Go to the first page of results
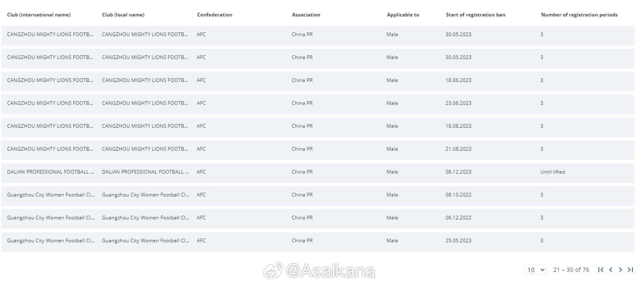Viewport: 644px width, 283px height. [600, 270]
